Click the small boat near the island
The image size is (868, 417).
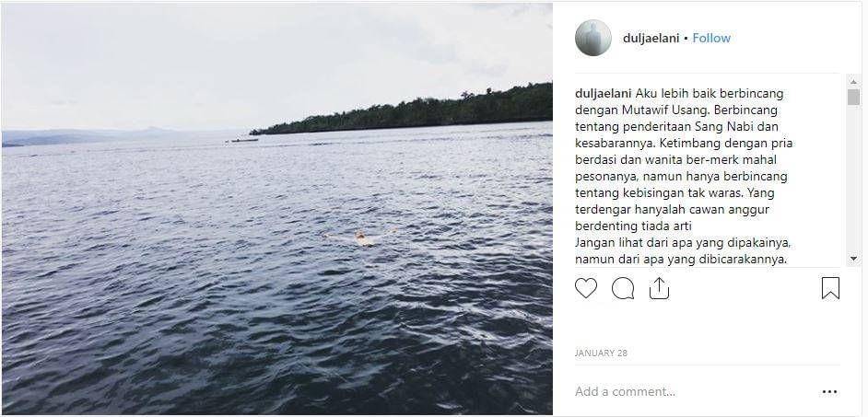242,141
